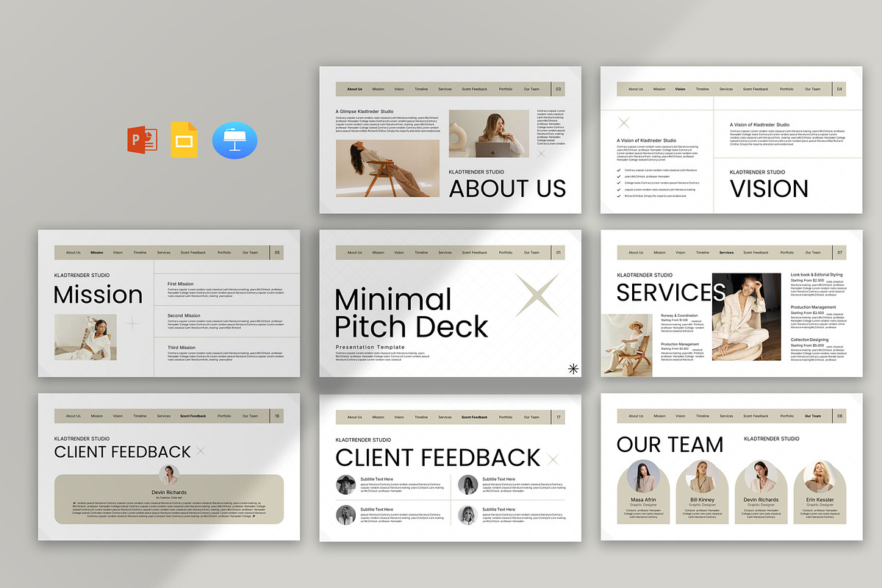882x588 pixels.
Task: Open the Services slide thumbnail
Action: coord(731,304)
